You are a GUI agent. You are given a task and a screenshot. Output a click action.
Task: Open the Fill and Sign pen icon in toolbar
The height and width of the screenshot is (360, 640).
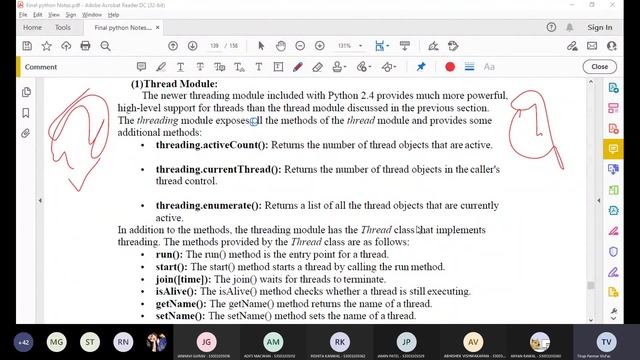coord(433,46)
